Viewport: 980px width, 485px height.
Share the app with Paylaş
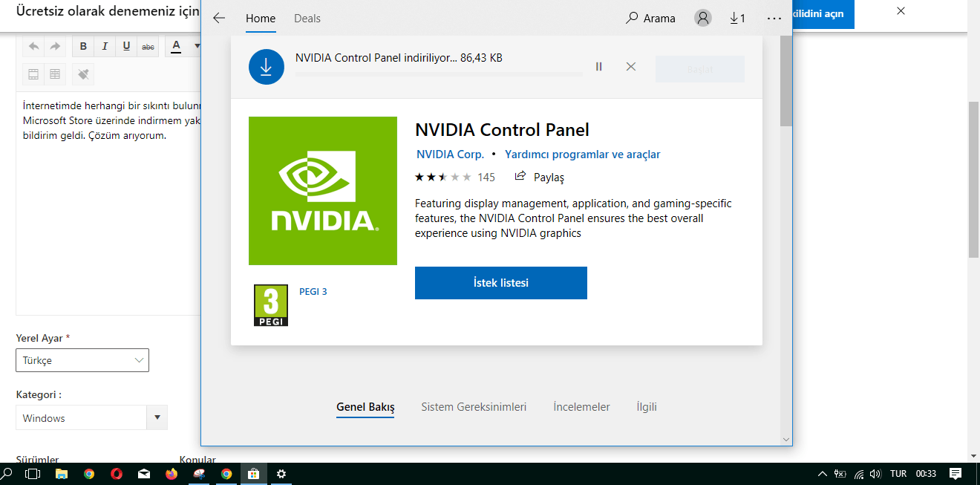coord(540,177)
